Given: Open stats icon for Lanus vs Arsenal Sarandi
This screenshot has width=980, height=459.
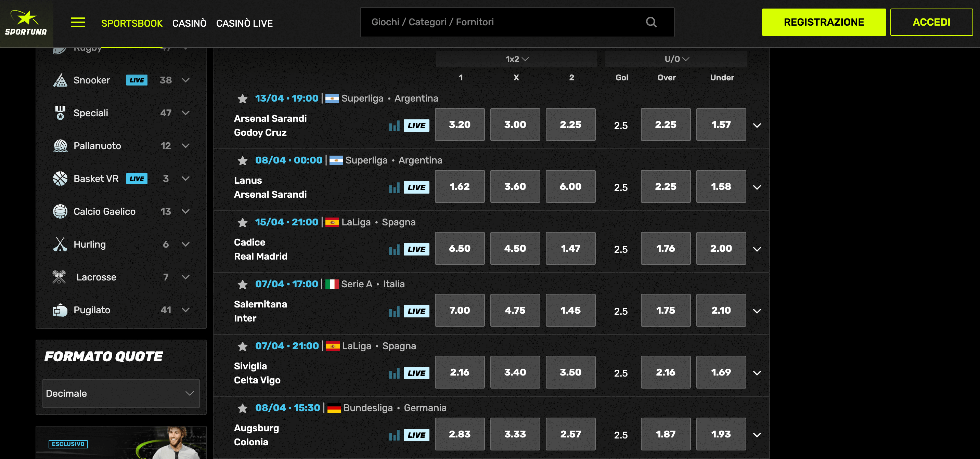Looking at the screenshot, I should coord(394,187).
